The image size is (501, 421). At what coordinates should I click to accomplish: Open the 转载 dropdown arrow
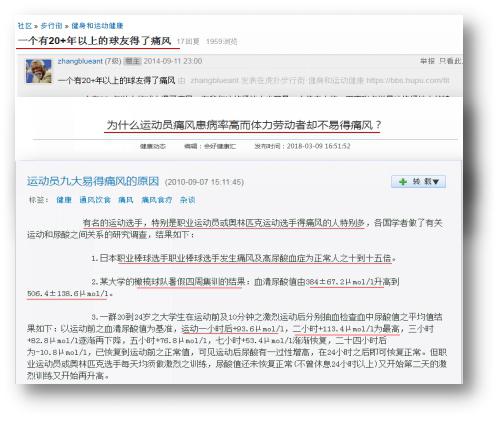[x=436, y=182]
